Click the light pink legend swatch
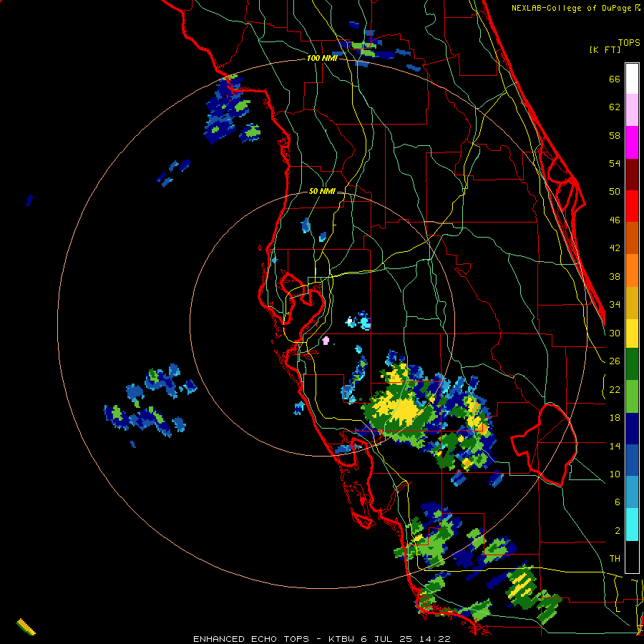Image resolution: width=644 pixels, height=644 pixels. point(632,109)
